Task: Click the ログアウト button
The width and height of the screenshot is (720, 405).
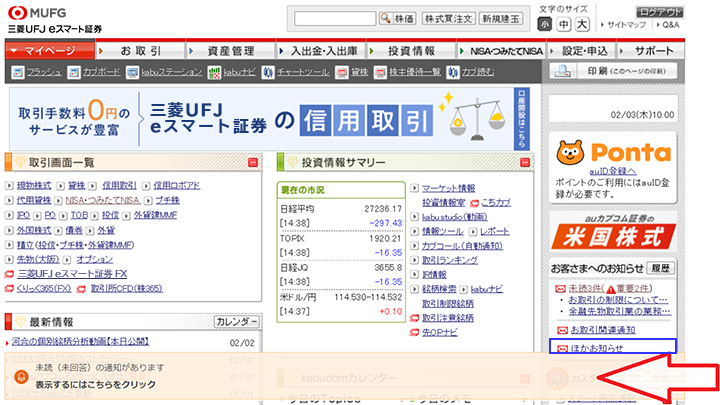Action: [660, 12]
